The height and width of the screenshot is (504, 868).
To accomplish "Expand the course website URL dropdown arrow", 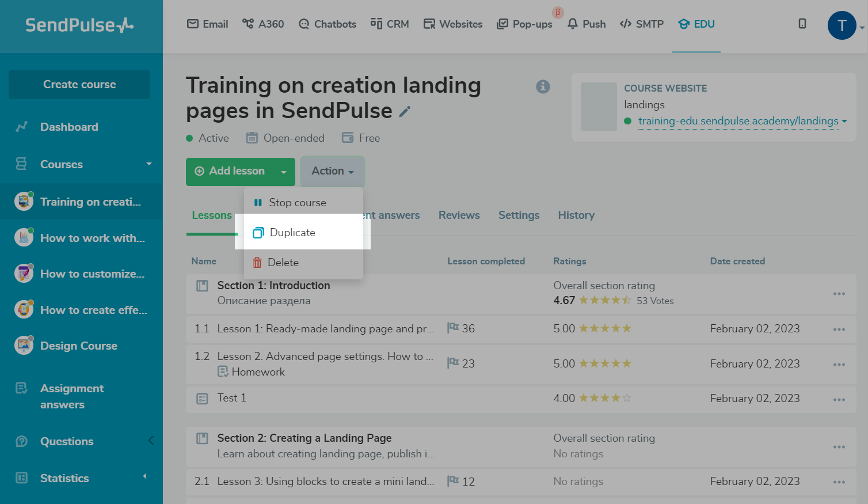I will pos(844,121).
